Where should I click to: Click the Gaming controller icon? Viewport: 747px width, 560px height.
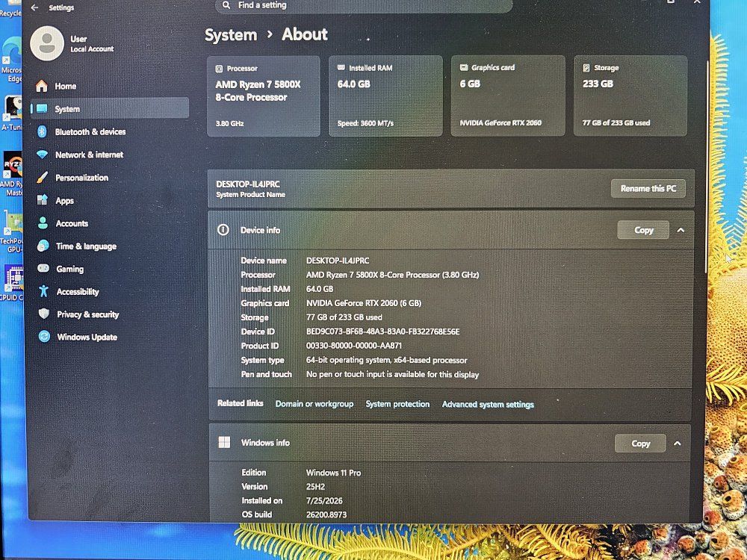coord(43,268)
